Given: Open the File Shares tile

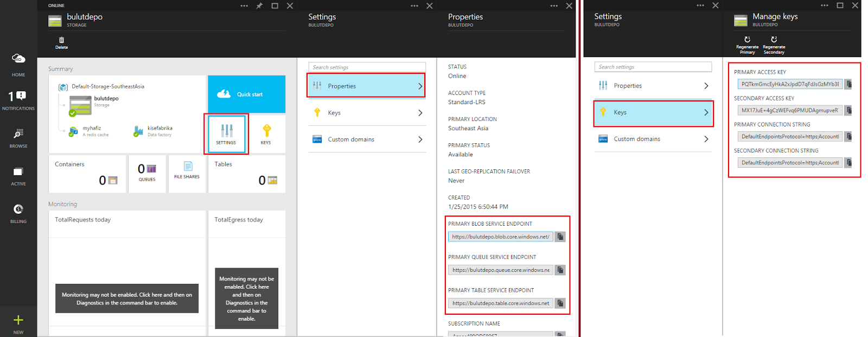Looking at the screenshot, I should click(187, 174).
